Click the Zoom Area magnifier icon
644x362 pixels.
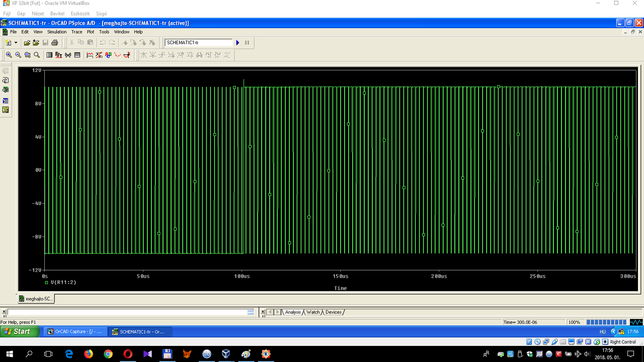click(27, 55)
